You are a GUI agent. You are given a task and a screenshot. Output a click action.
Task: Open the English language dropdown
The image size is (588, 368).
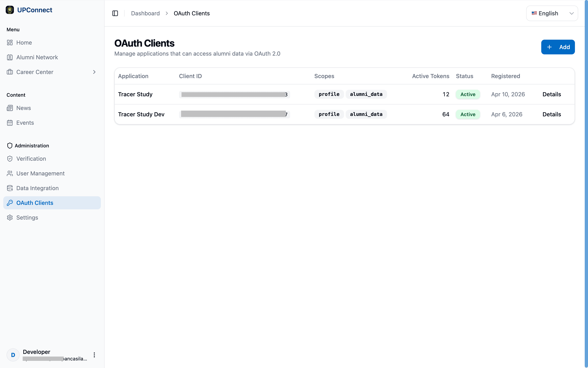(552, 13)
